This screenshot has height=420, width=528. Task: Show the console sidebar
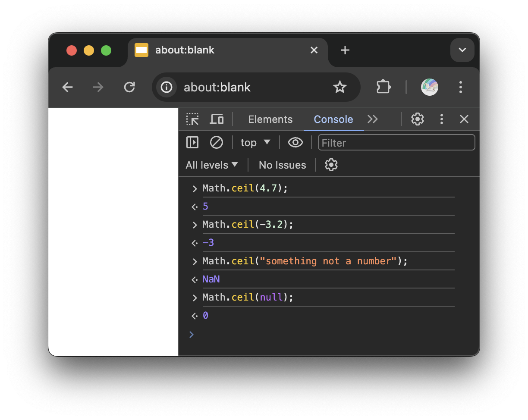pyautogui.click(x=192, y=142)
